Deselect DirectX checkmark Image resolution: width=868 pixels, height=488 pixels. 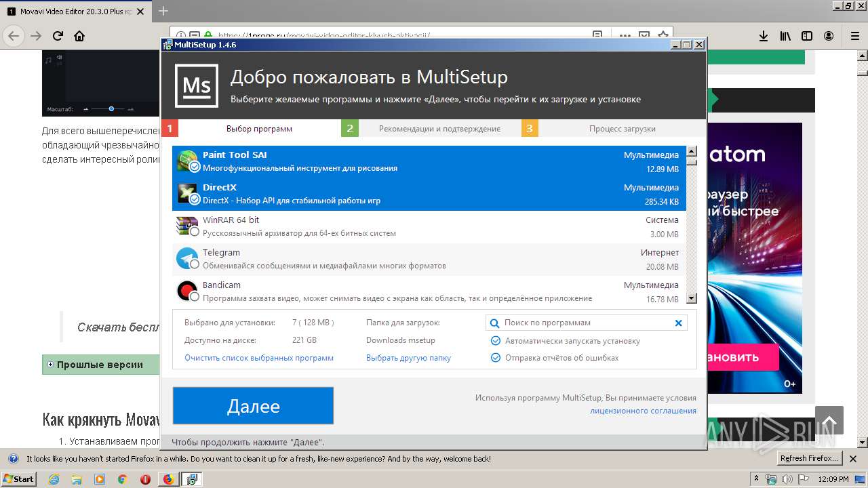[195, 199]
